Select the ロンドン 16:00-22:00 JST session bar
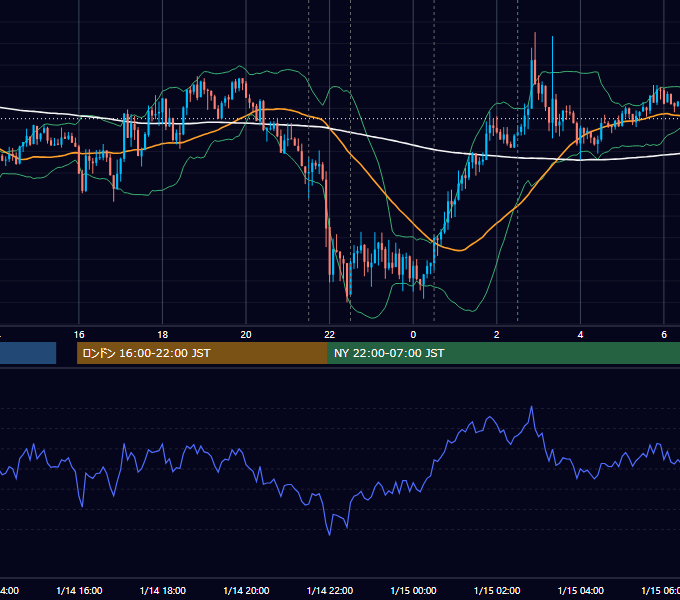Screen dimensions: 680x600 point(202,353)
